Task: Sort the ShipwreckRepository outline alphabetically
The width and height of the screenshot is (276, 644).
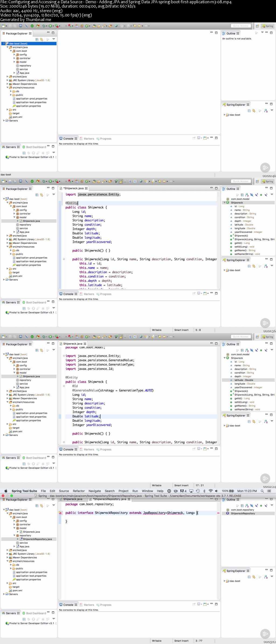Action: point(247,506)
